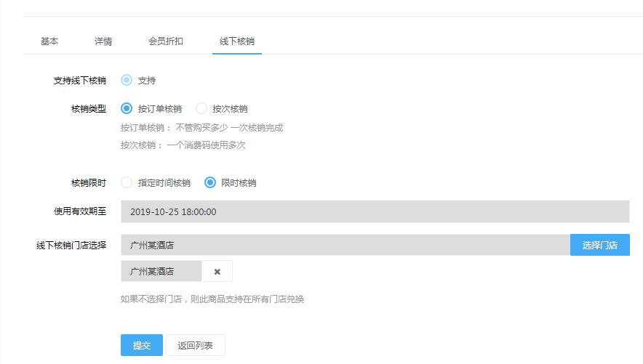Remove the 广州某酒店 store tag

tap(217, 272)
